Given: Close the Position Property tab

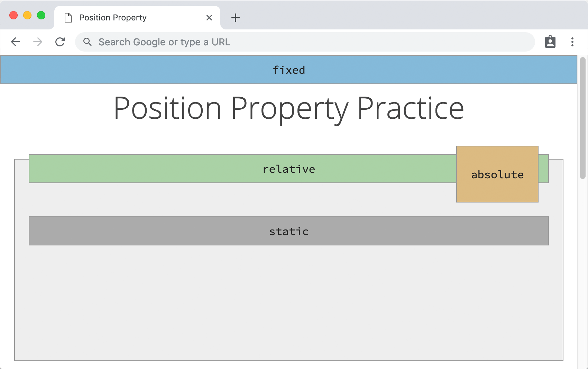Looking at the screenshot, I should pyautogui.click(x=209, y=18).
